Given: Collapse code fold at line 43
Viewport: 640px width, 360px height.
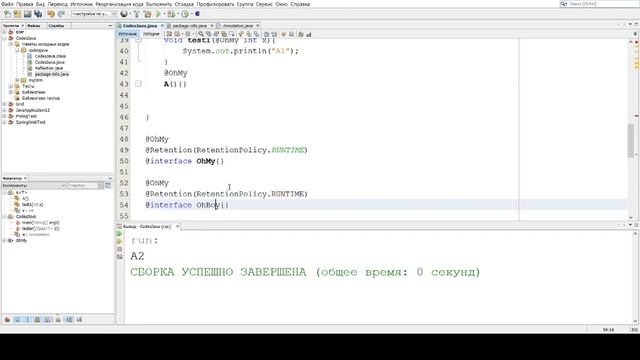Looking at the screenshot, I should (x=138, y=84).
